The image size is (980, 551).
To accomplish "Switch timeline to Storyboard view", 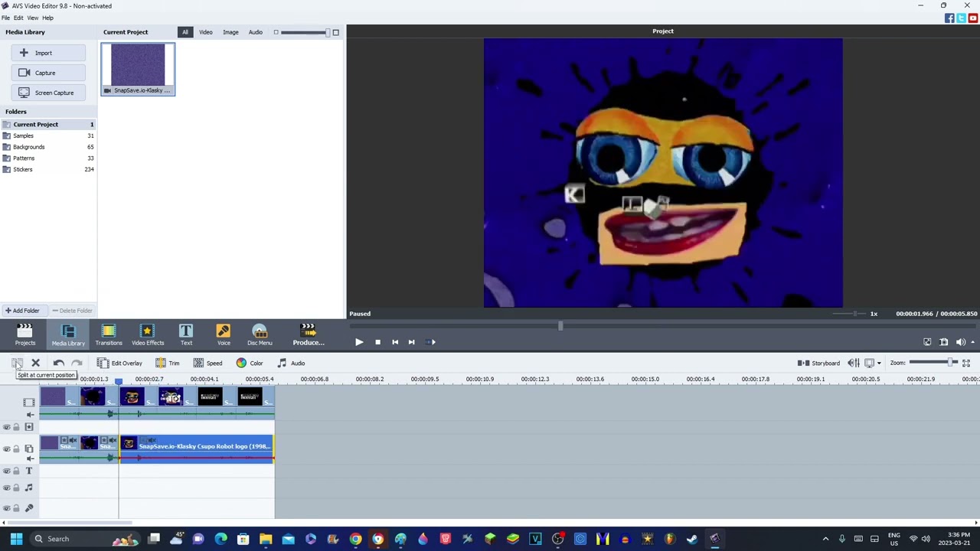I will coord(818,363).
